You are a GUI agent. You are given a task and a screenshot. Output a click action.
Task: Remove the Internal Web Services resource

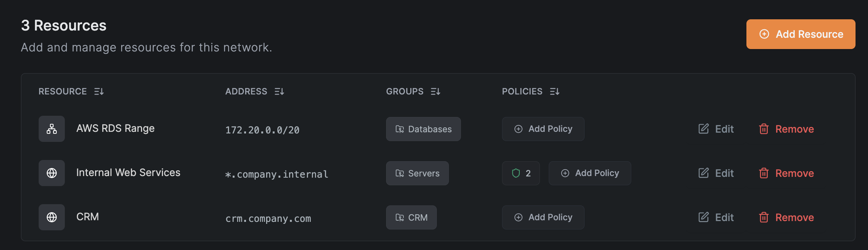click(x=786, y=173)
